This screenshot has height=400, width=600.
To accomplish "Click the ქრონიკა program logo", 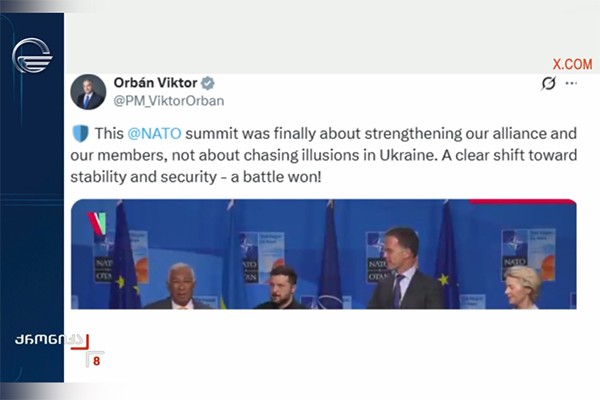I will click(50, 340).
